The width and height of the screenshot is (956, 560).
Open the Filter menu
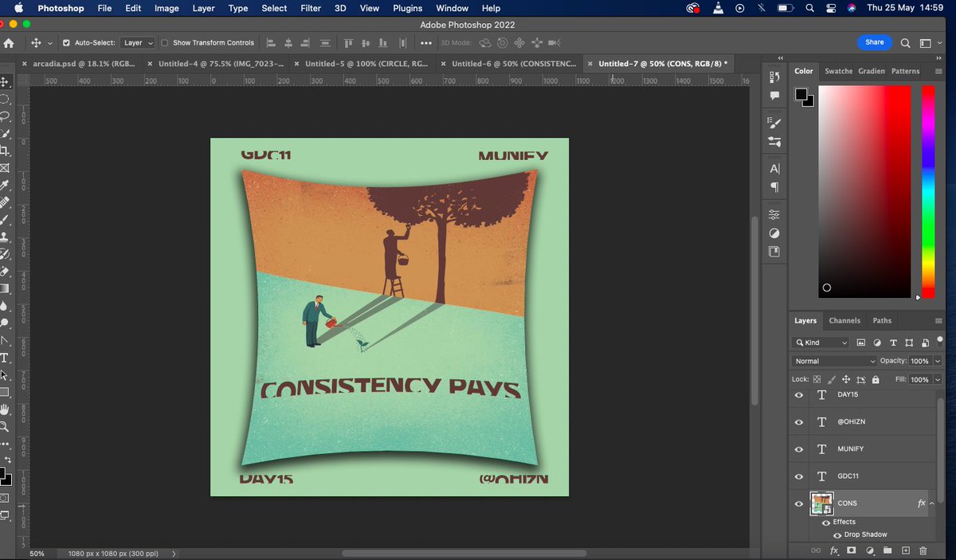pos(310,8)
